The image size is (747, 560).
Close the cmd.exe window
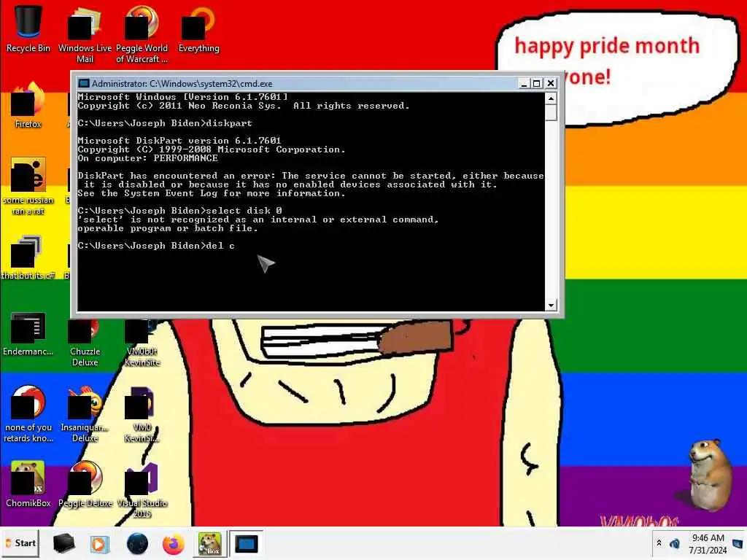pos(551,83)
